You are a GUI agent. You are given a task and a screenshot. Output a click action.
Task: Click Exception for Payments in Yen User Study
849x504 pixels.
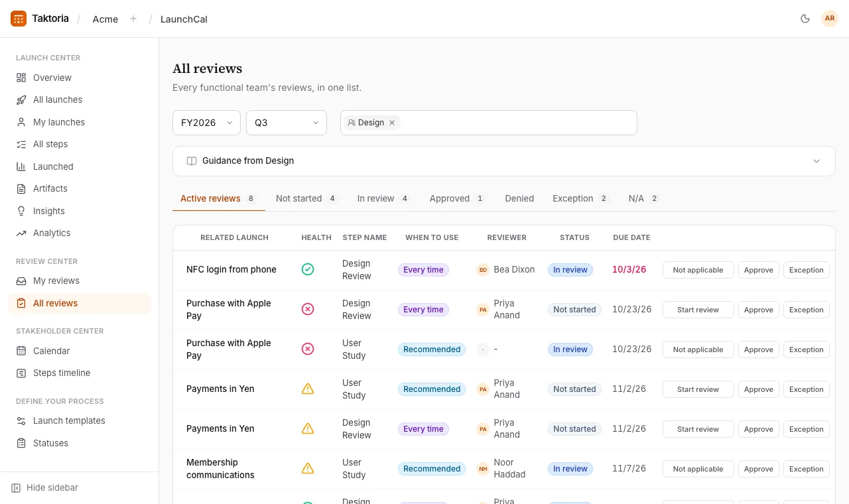point(807,389)
